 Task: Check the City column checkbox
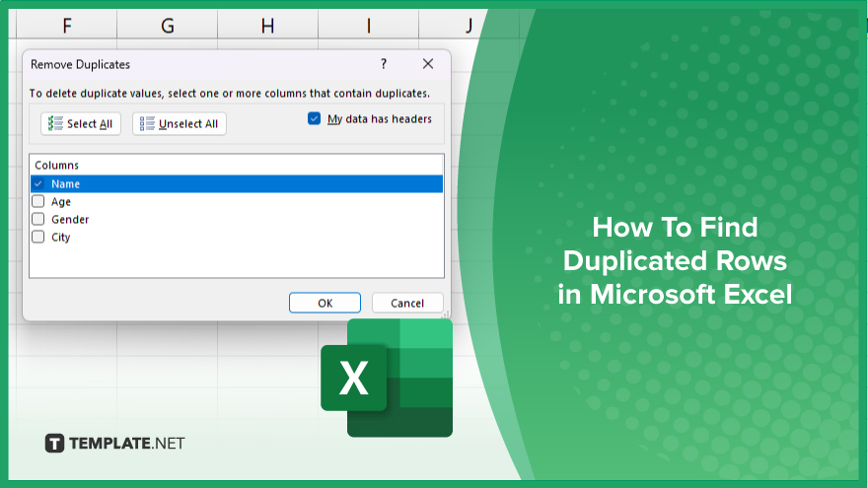38,237
